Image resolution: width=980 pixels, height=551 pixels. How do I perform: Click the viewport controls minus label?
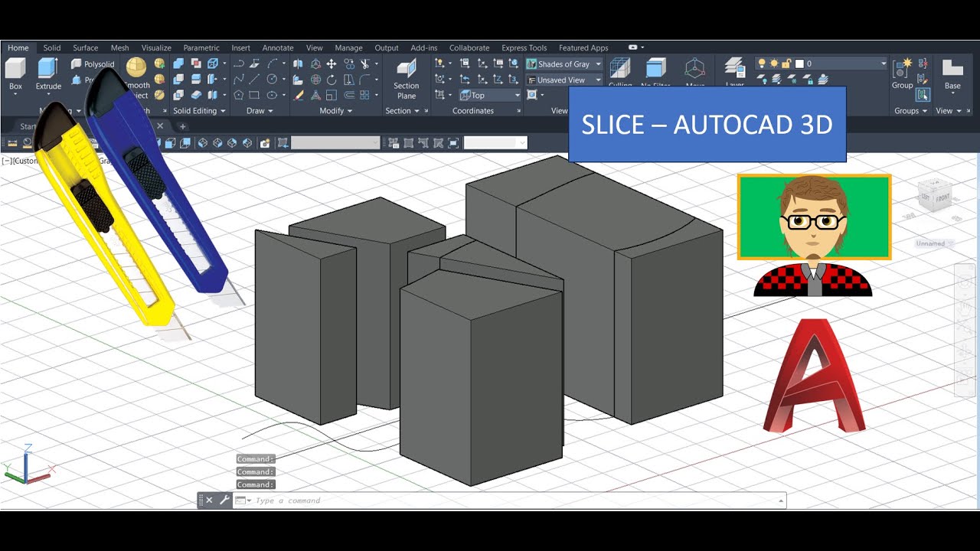pyautogui.click(x=5, y=161)
